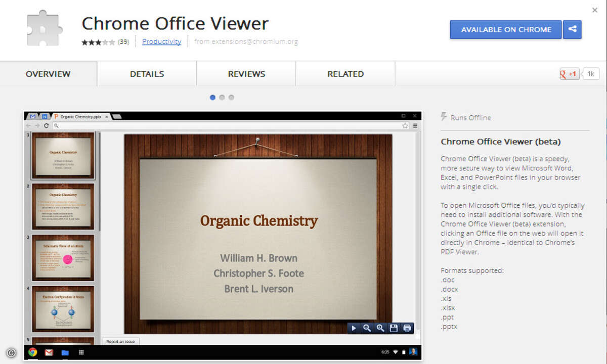Select slide 1 thumbnail, Organic Chemistry title

coord(63,156)
